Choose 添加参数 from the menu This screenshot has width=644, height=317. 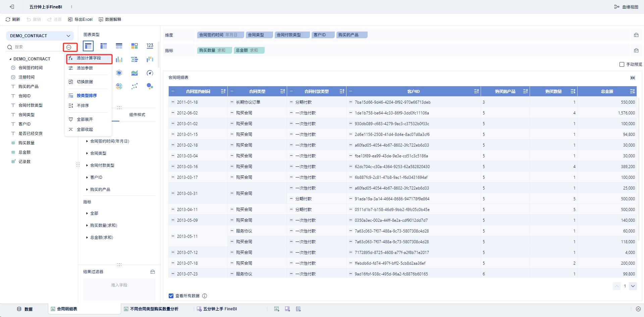click(x=88, y=68)
